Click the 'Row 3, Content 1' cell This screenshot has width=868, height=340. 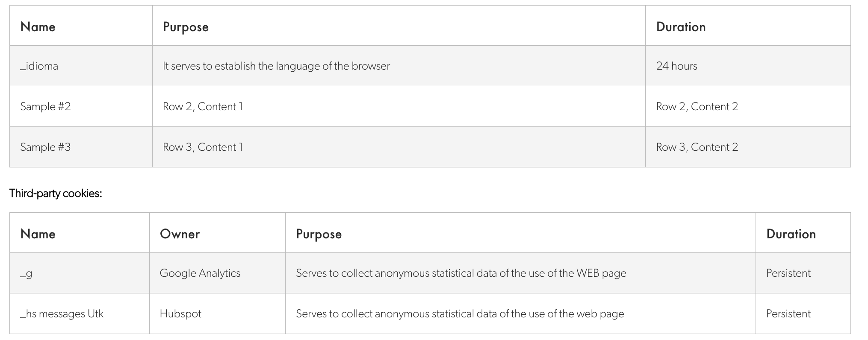click(399, 147)
